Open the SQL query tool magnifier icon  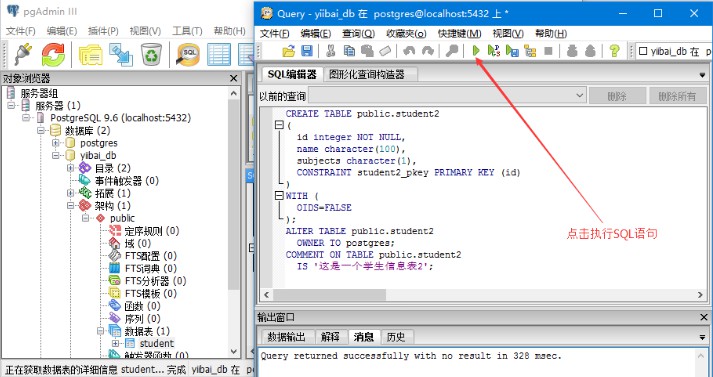[x=188, y=55]
